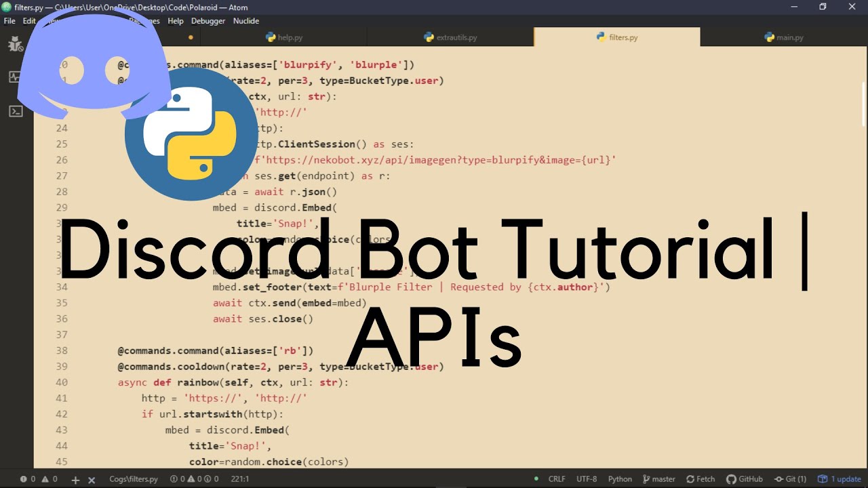Click the plus icon in status bar
Screen dimensions: 868x488
click(75, 479)
